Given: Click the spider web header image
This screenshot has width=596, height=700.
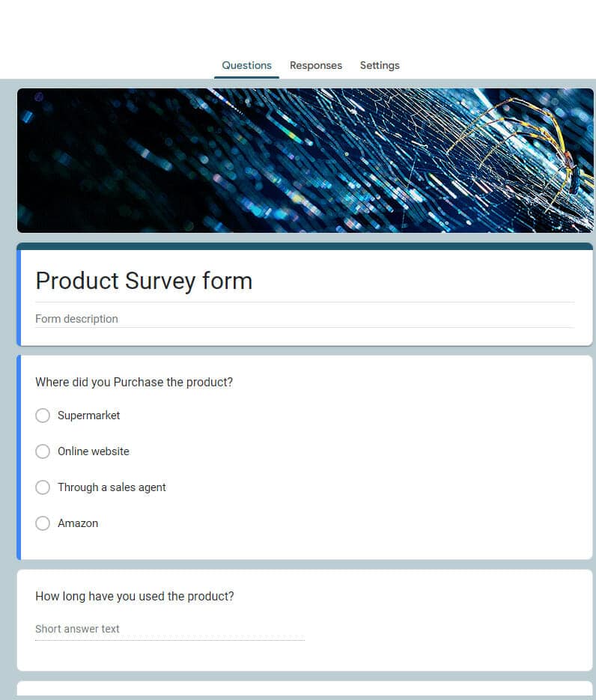Looking at the screenshot, I should 305,160.
